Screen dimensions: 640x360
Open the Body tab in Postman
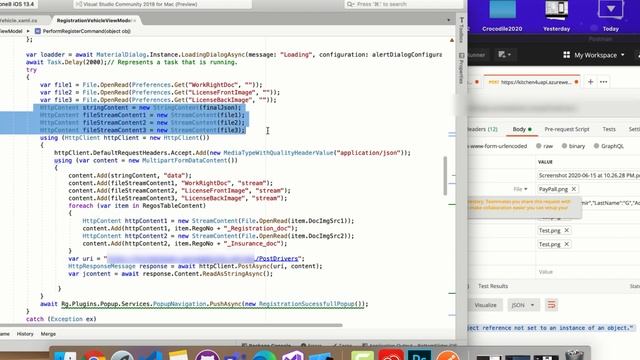522,129
